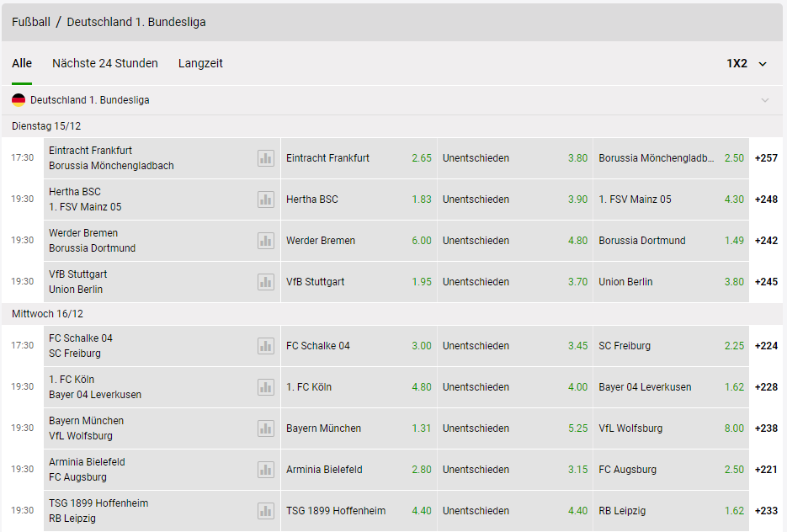
Task: View statistics icon for VfB Stuttgart match
Action: [266, 282]
